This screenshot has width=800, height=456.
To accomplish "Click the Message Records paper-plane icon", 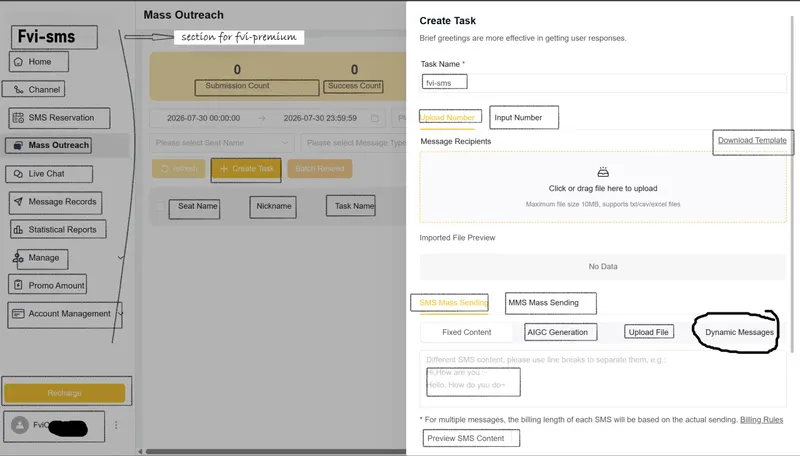I will click(x=18, y=202).
